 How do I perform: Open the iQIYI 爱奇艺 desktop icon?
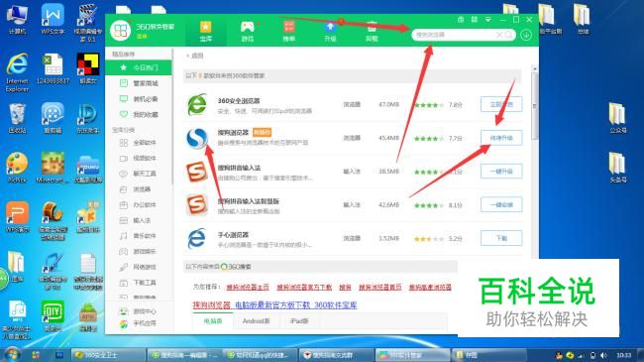[x=53, y=316]
